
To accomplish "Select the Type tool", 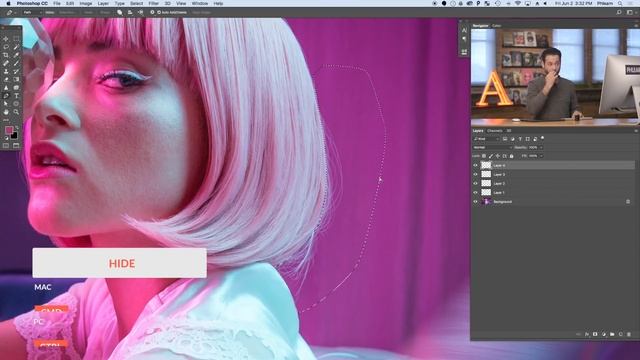I will [x=16, y=96].
